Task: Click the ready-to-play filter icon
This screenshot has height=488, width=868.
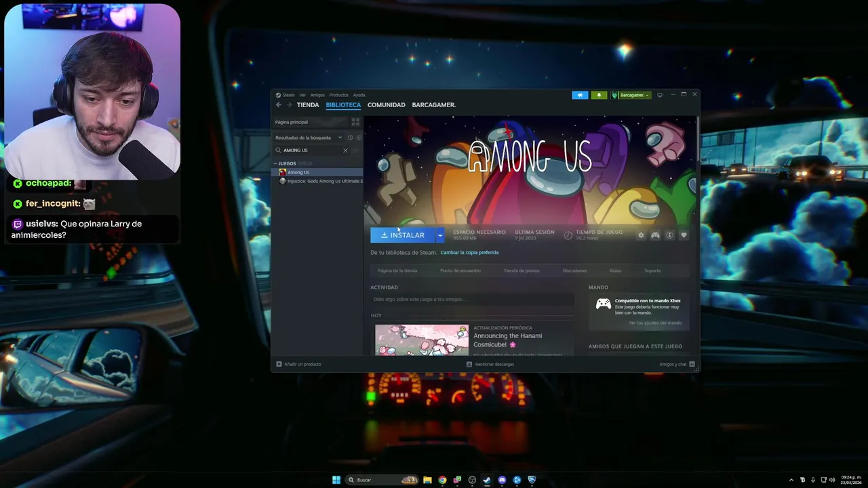Action: click(359, 138)
